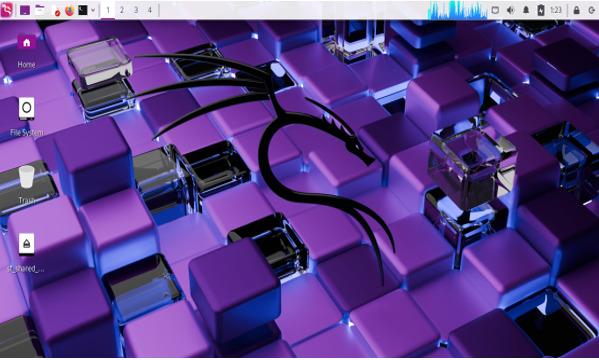This screenshot has width=599, height=360.
Task: Open the volume speaker control
Action: [x=510, y=10]
